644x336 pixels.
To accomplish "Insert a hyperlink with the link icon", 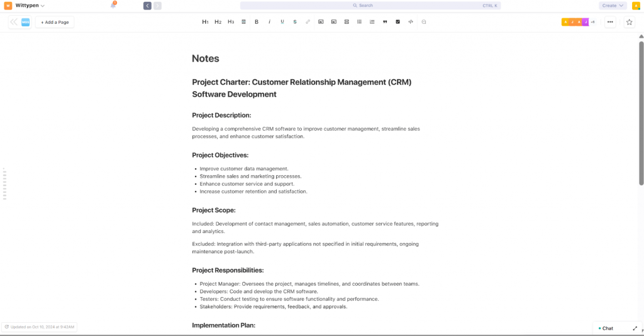I will click(308, 22).
